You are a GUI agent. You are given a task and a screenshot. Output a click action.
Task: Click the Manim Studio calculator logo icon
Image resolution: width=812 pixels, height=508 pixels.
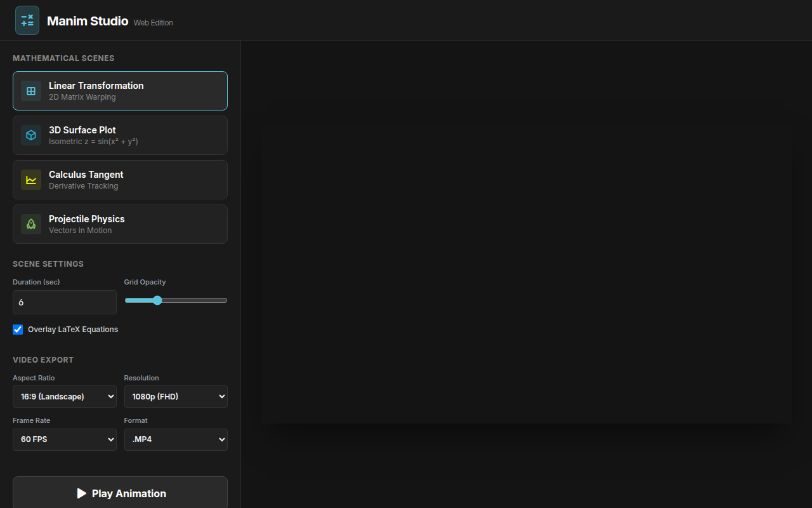click(x=27, y=20)
